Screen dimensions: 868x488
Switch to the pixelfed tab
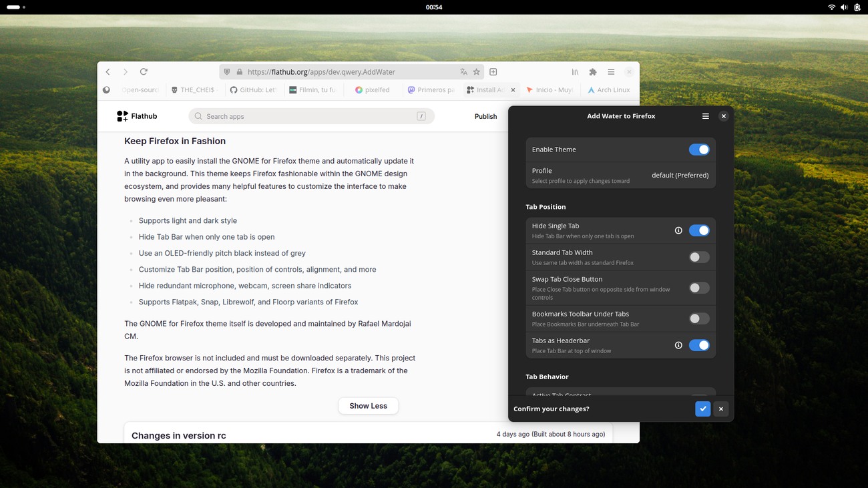(372, 90)
